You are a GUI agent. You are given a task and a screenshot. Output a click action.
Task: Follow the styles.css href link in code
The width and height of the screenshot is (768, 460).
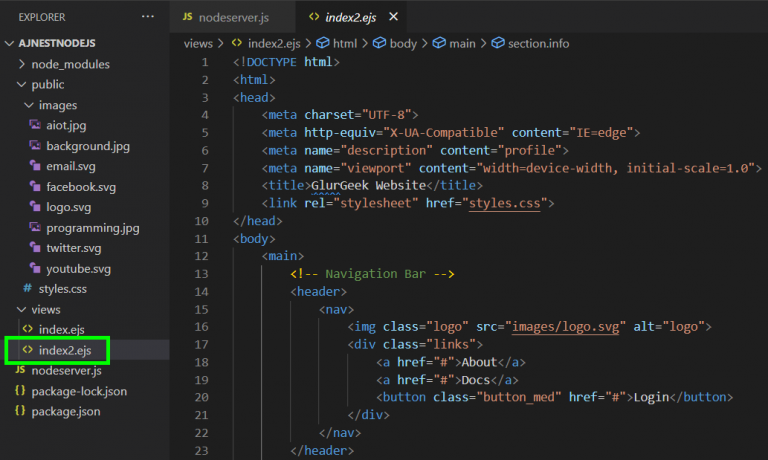click(x=507, y=203)
